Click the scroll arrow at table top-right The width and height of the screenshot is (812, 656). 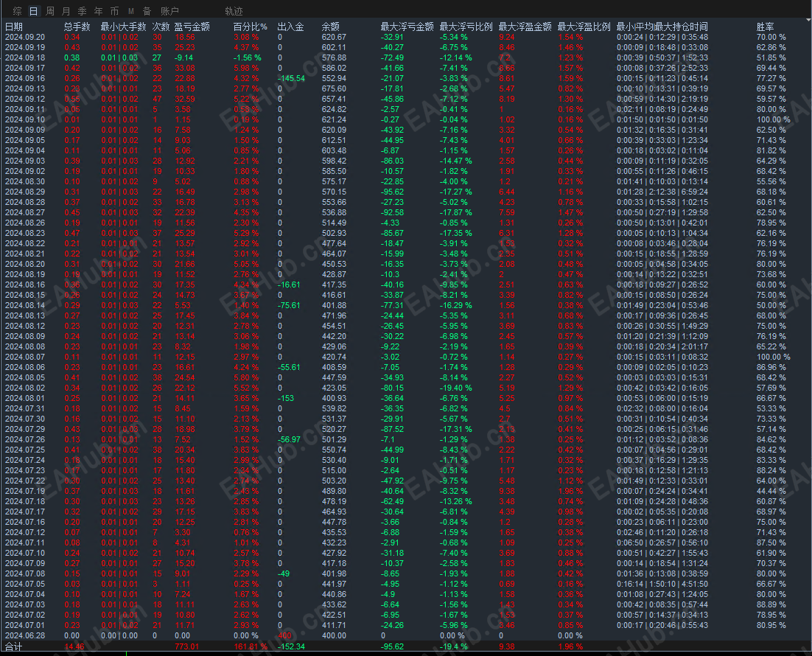point(808,20)
